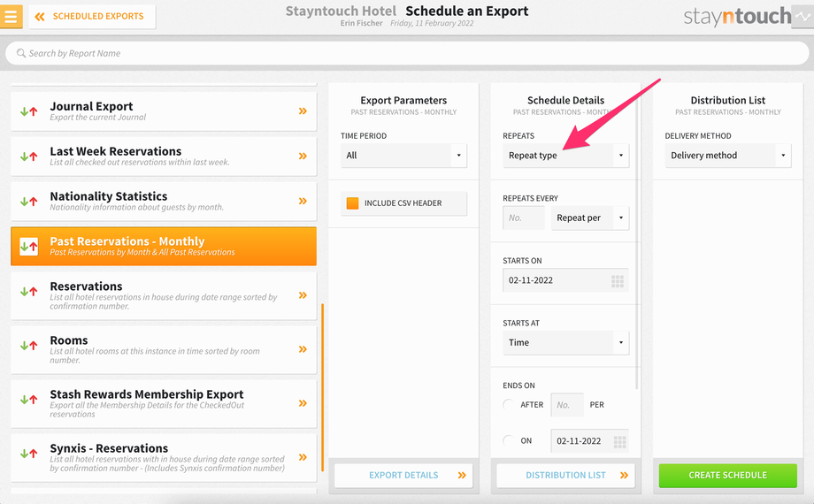Click the Reservations row chevron
The width and height of the screenshot is (814, 504).
click(x=303, y=295)
